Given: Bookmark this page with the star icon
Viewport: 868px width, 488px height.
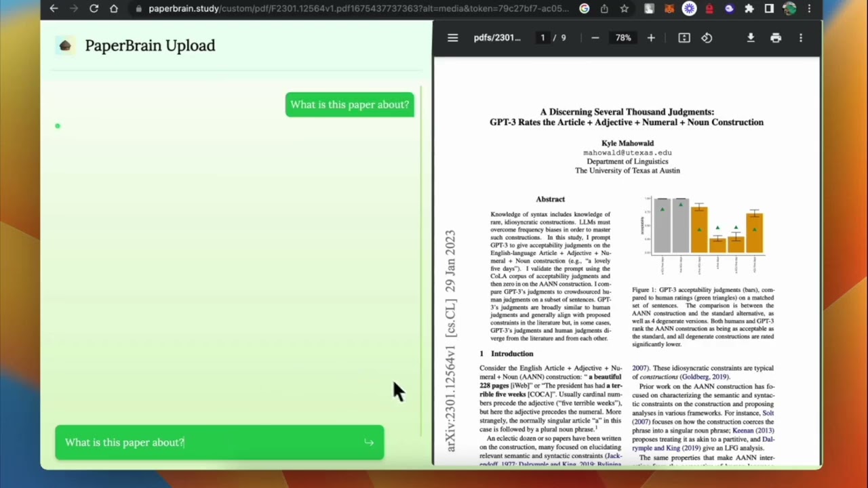Looking at the screenshot, I should [x=625, y=9].
